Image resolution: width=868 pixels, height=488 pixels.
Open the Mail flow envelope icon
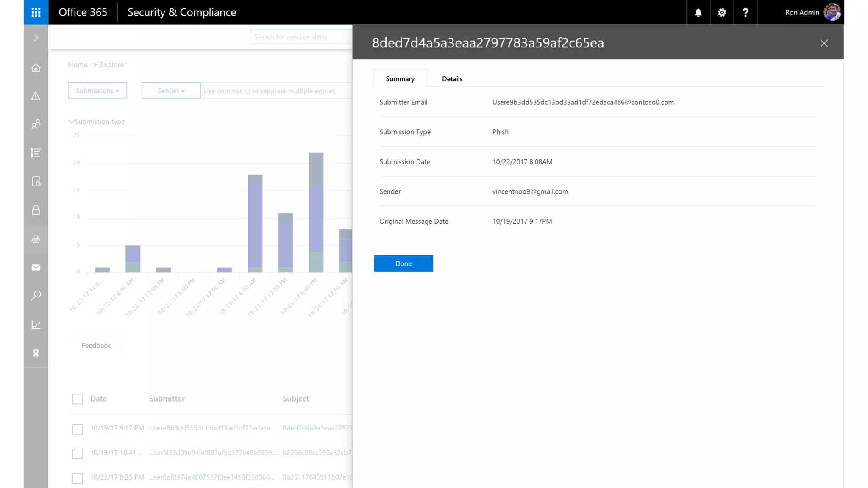(x=36, y=267)
